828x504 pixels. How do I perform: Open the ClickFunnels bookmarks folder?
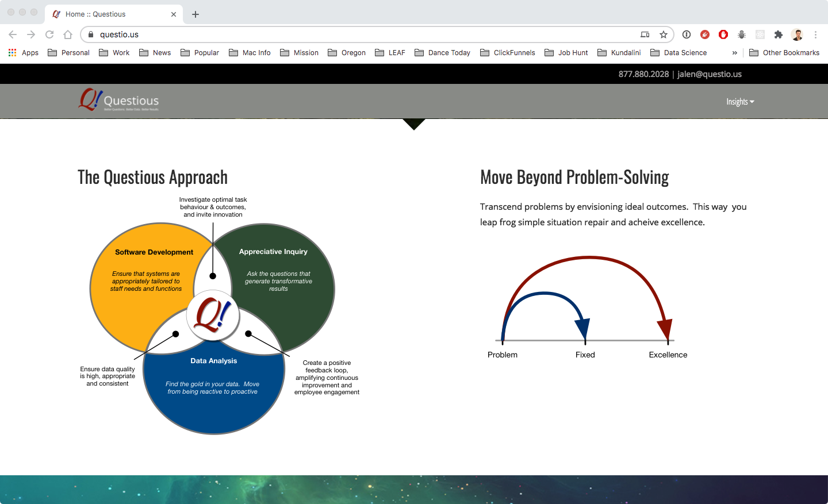coord(508,52)
